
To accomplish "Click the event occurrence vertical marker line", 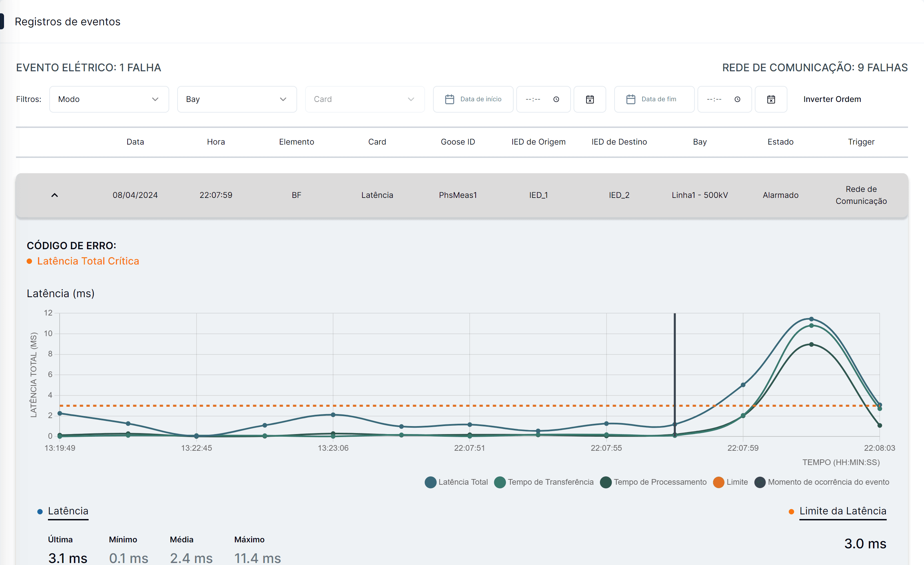I will coord(675,360).
